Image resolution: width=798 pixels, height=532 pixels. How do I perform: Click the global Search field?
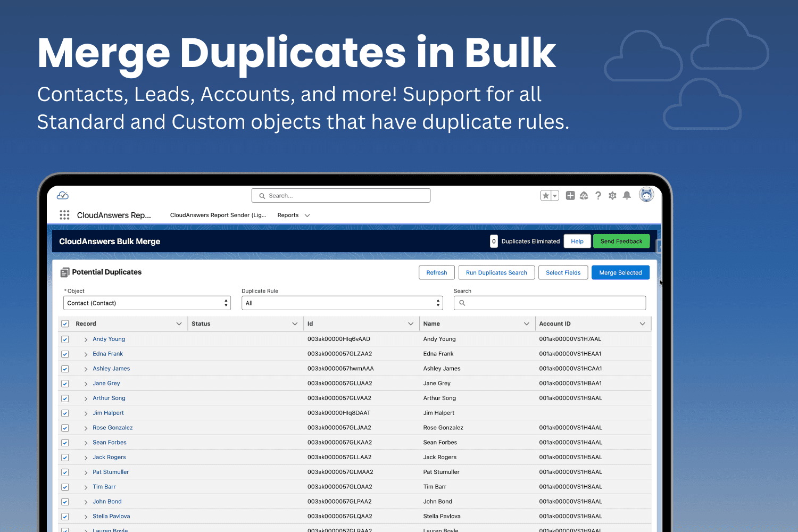[341, 196]
